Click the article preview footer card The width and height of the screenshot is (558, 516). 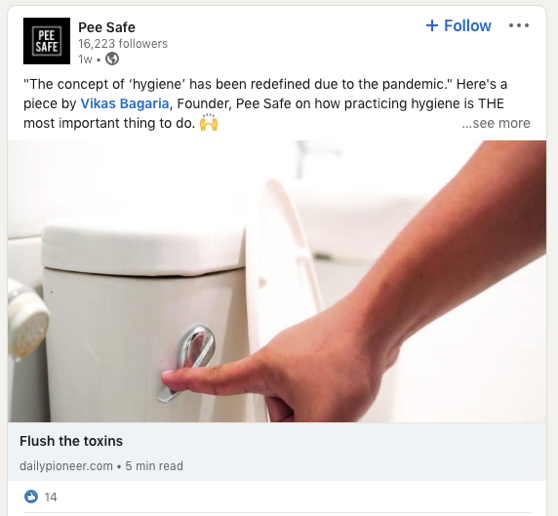pos(277,452)
